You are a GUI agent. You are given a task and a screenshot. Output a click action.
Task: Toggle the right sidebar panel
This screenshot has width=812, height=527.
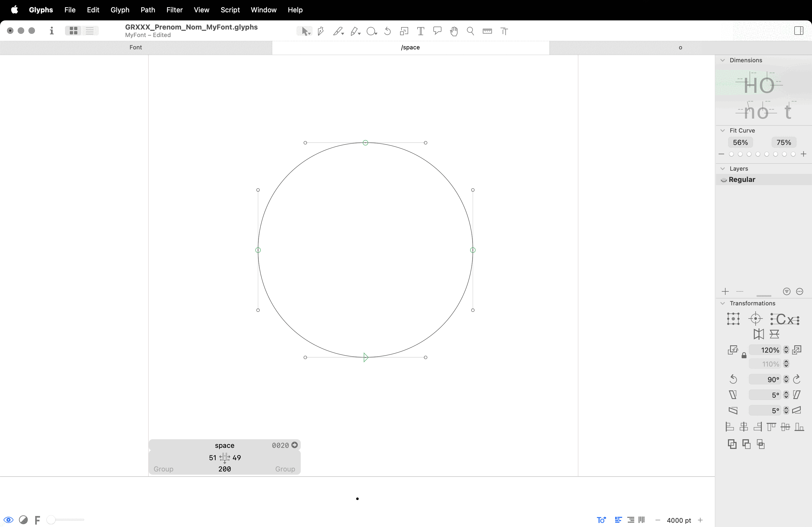(x=799, y=31)
